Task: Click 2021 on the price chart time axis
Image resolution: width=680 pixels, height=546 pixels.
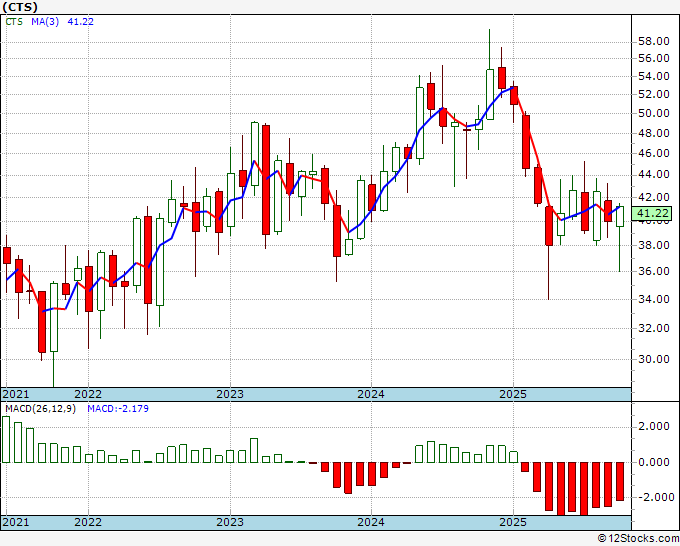Action: [x=16, y=394]
